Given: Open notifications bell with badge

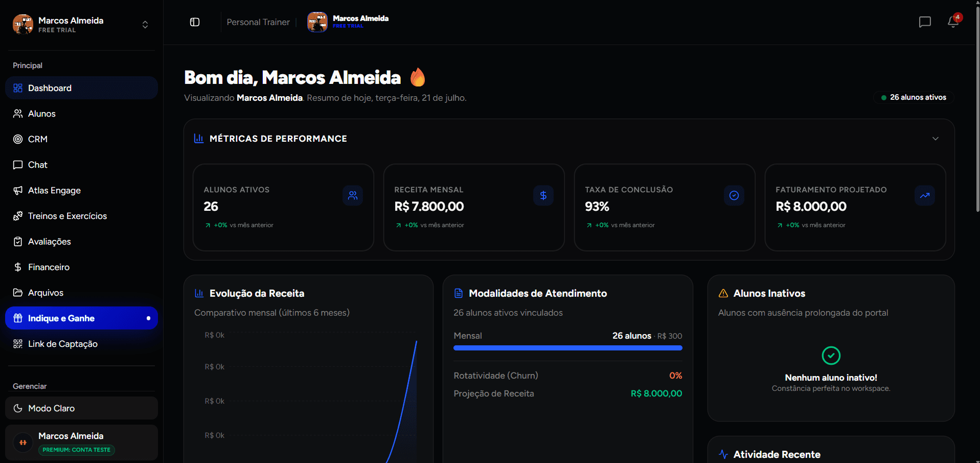Looking at the screenshot, I should 953,21.
